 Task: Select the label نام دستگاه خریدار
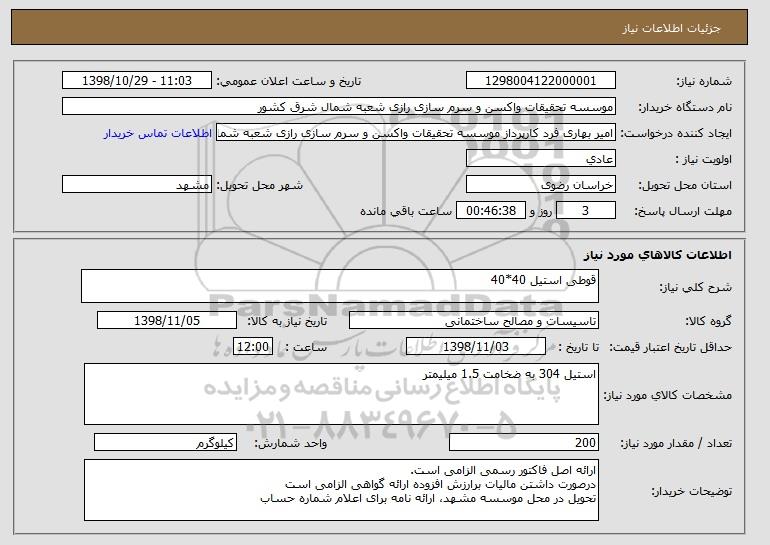click(685, 108)
